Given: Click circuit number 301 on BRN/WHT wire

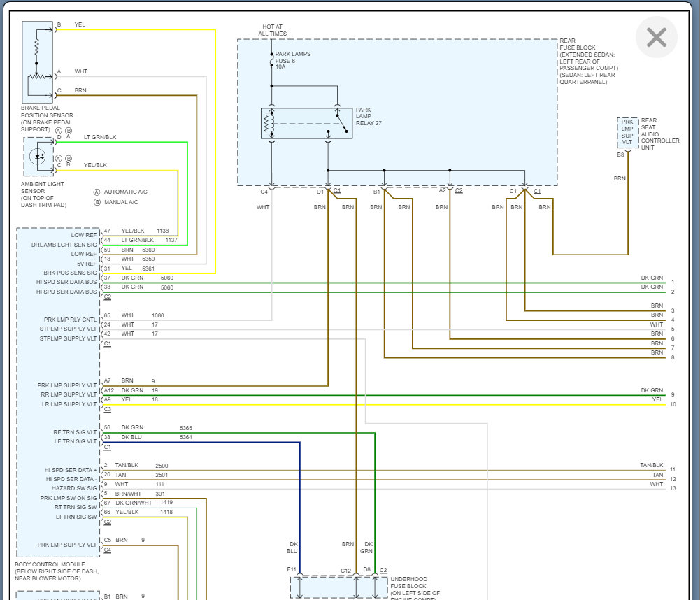Looking at the screenshot, I should tap(160, 494).
